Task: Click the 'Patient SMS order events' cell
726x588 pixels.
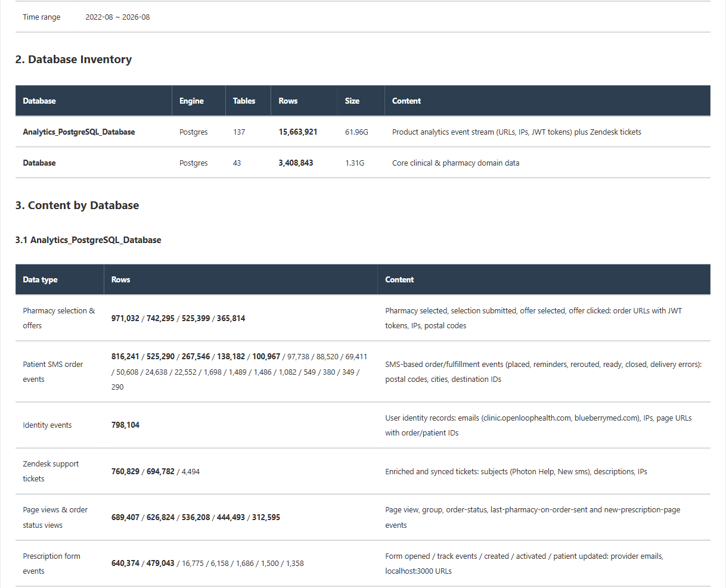Action: pos(53,372)
